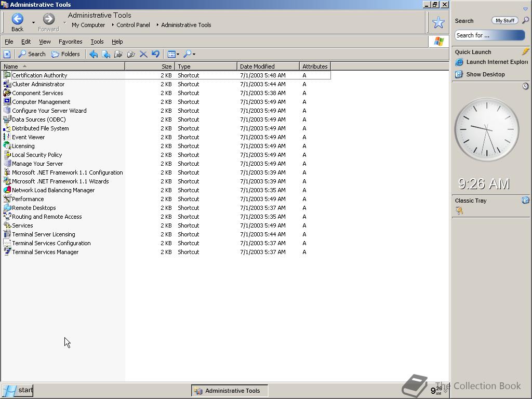Toggle the Folders pane button
Viewport: 532px width, 399px height.
(65, 54)
